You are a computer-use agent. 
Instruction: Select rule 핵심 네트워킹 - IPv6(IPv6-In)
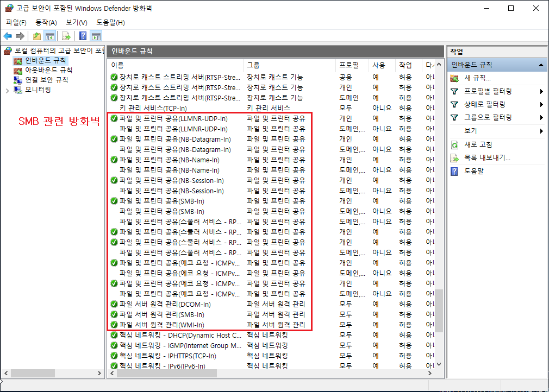[x=272, y=365]
